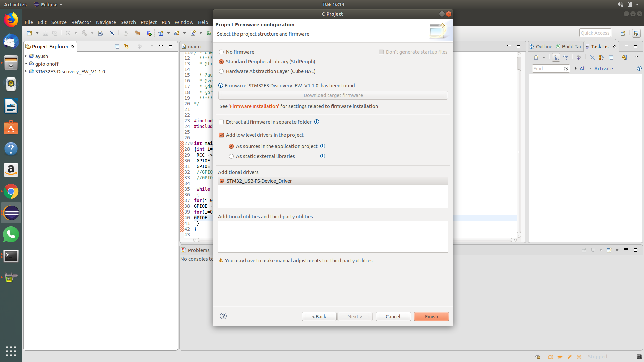Click the Quick Access search field

[595, 33]
